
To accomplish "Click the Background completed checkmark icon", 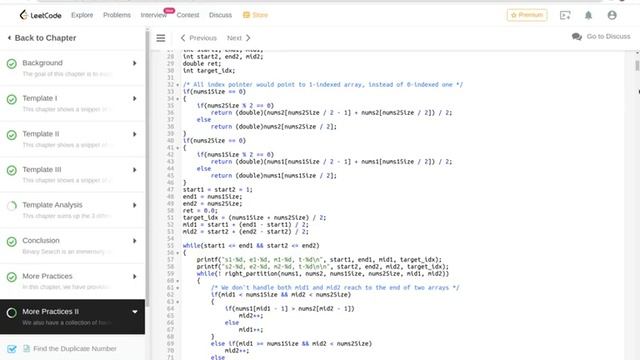I will [12, 64].
